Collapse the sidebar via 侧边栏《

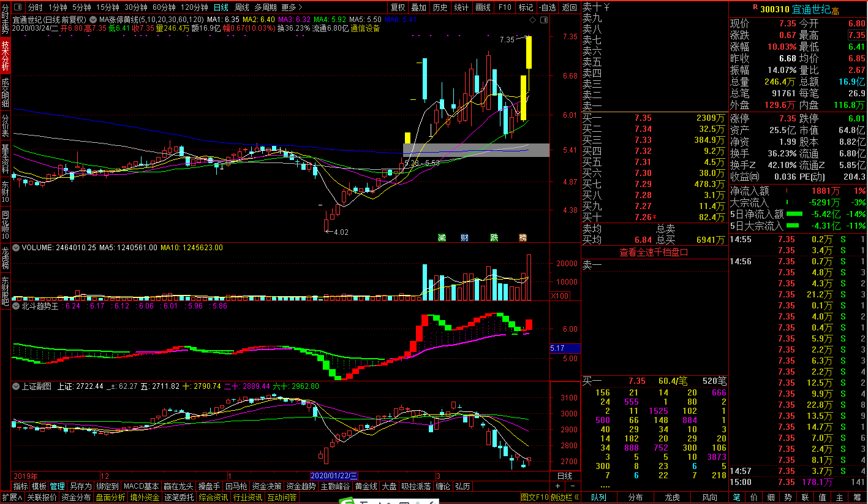[565, 497]
